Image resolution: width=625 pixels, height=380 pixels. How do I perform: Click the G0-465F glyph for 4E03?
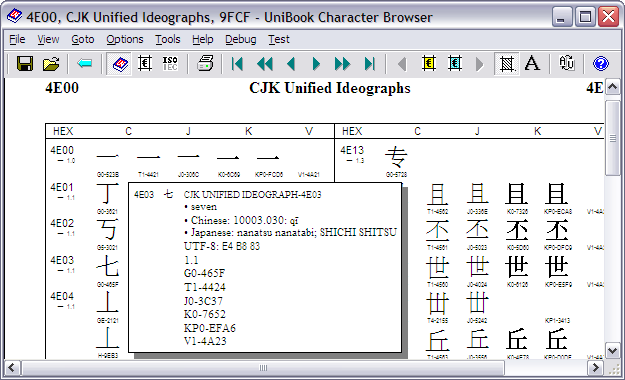coord(108,266)
